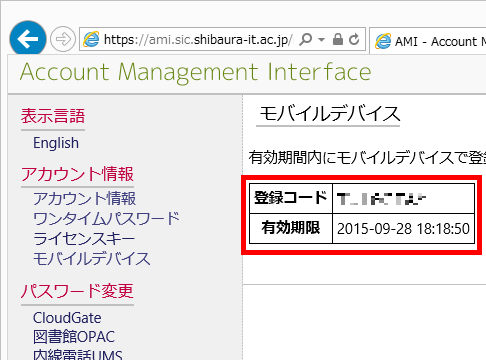486x360 pixels.
Task: Click the blurred registration code value
Action: (381, 199)
